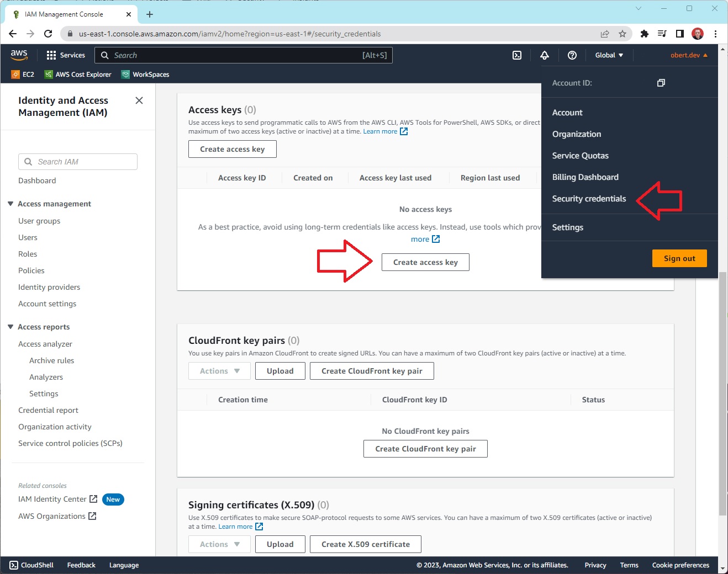Select Service Quotas in the account menu
This screenshot has height=574, width=728.
pos(581,156)
